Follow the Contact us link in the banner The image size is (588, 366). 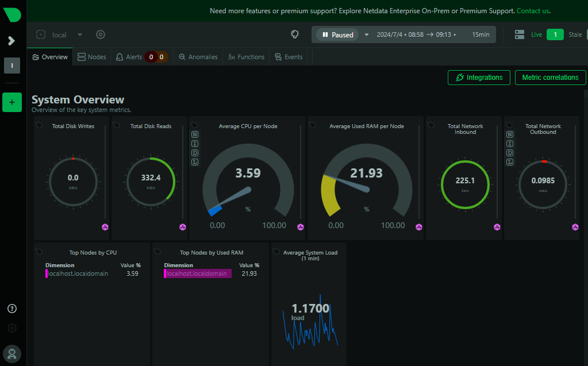tap(532, 11)
